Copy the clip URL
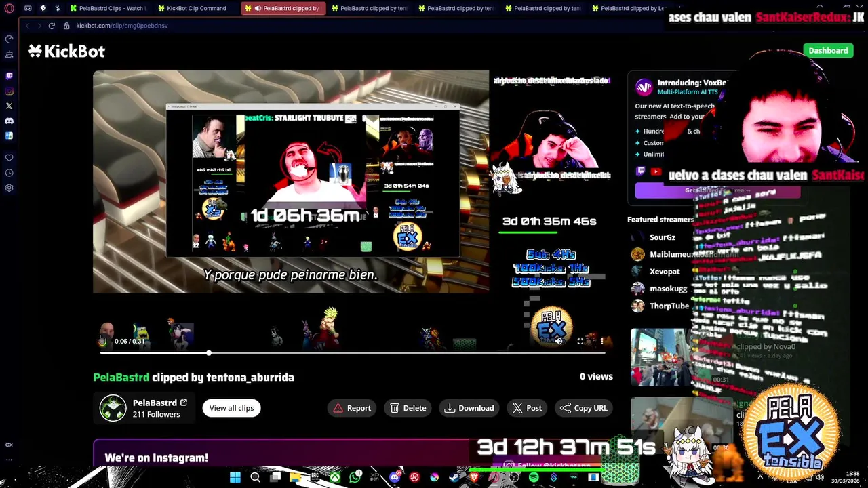 [584, 408]
